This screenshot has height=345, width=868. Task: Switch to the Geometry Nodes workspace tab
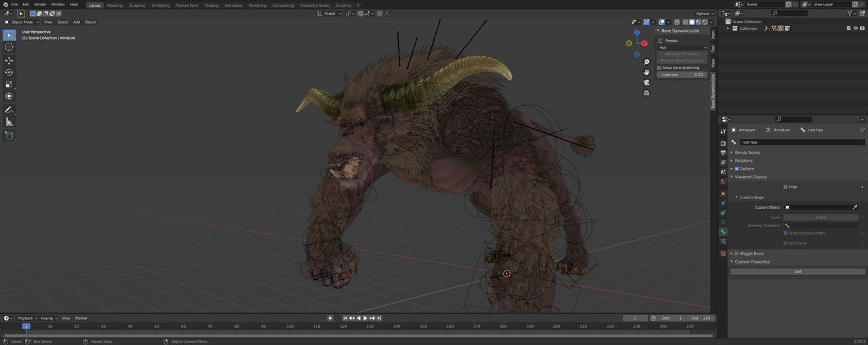point(315,5)
